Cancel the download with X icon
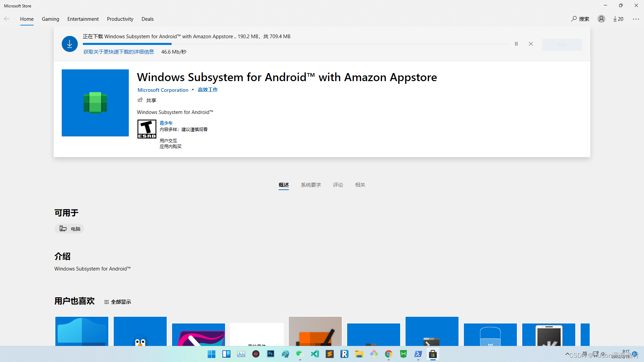This screenshot has height=362, width=644. pyautogui.click(x=531, y=44)
